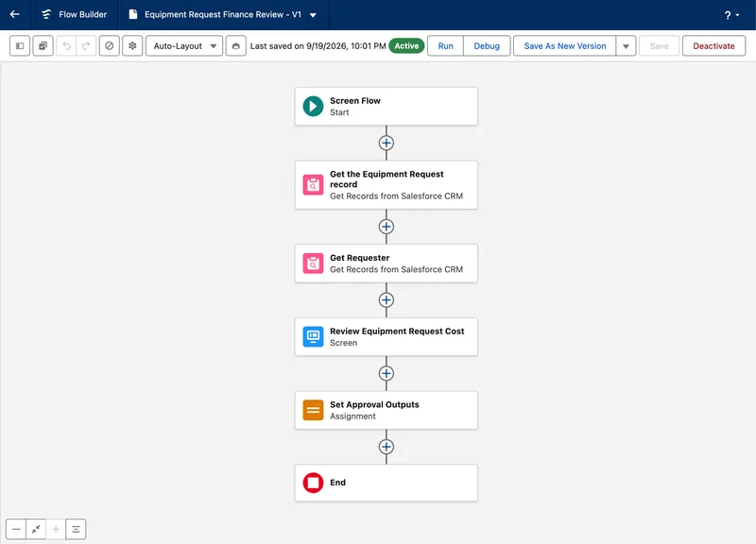The width and height of the screenshot is (756, 544).
Task: Open flow name dropdown arrow
Action: [313, 15]
